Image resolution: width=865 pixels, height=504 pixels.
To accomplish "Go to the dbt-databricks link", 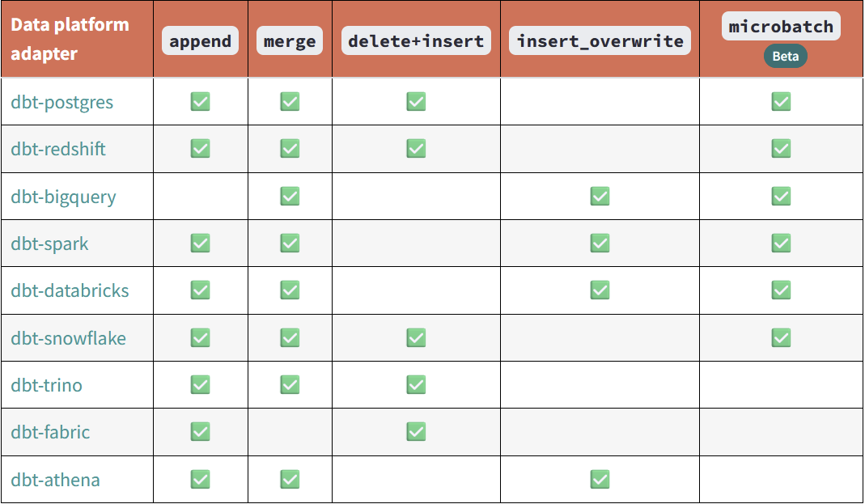I will click(x=70, y=290).
